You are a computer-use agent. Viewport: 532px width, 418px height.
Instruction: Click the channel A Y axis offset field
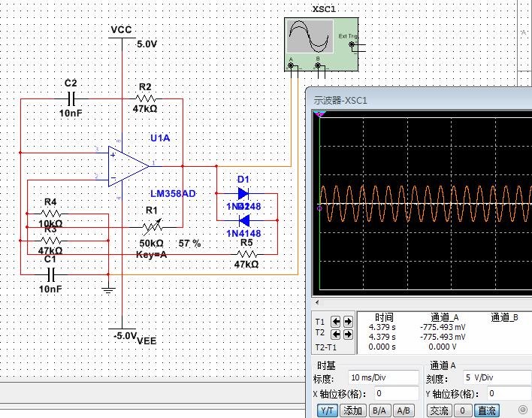[509, 393]
